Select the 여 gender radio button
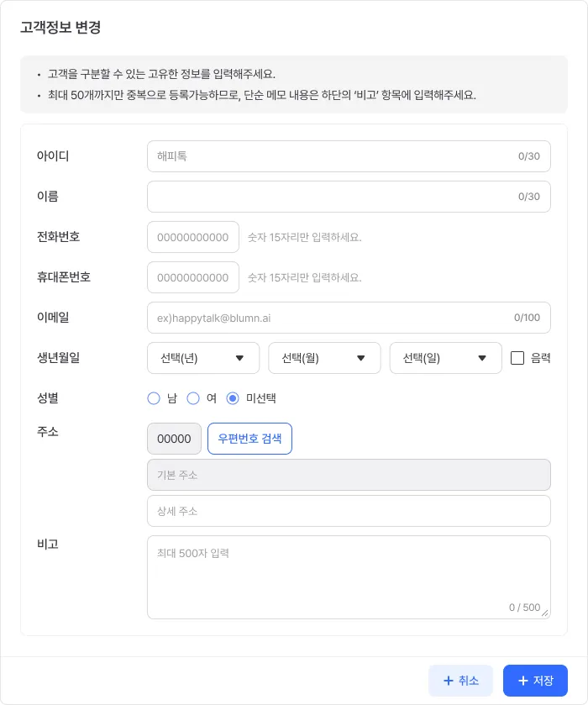Viewport: 588px width, 705px height. (193, 398)
